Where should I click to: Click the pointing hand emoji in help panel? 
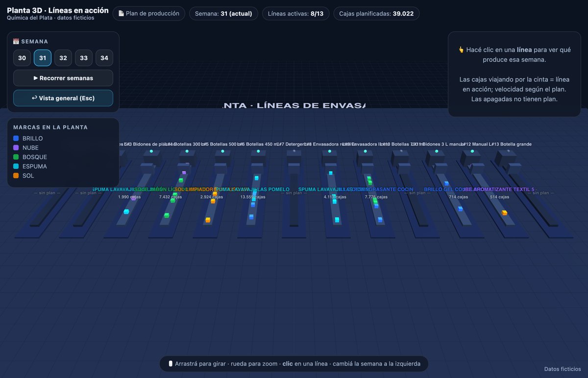[461, 50]
